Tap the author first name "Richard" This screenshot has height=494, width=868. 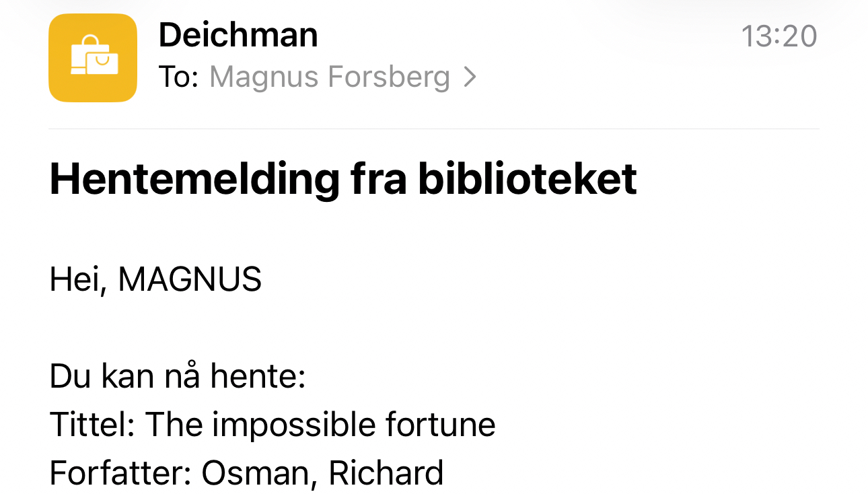[x=386, y=473]
